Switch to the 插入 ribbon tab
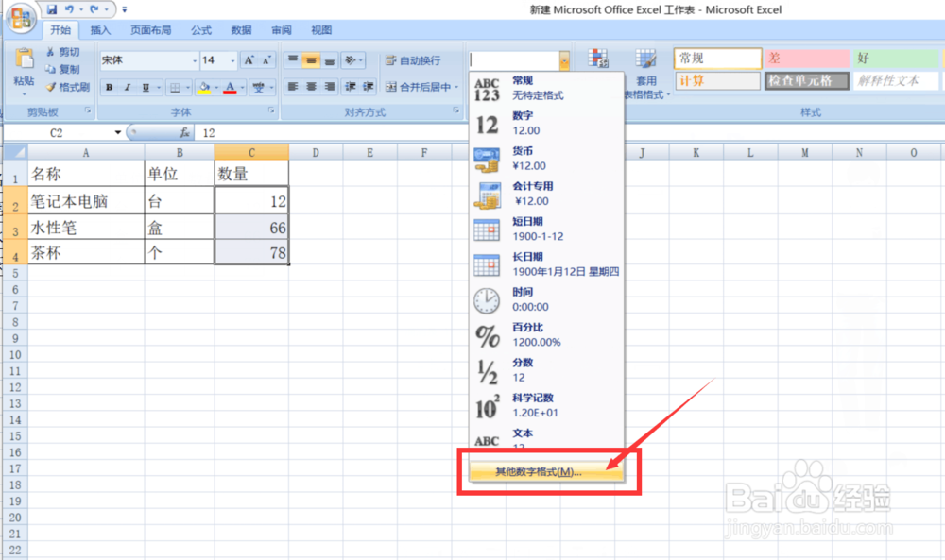This screenshot has height=560, width=945. pyautogui.click(x=100, y=29)
